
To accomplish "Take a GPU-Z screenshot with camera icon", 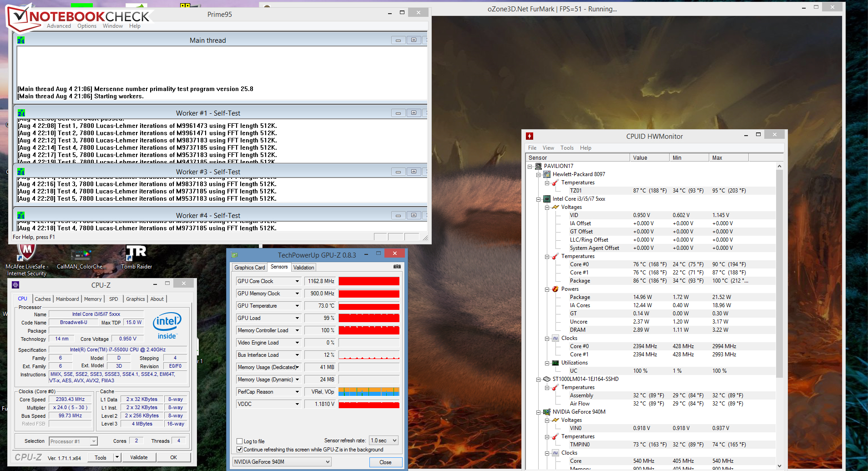I will 397,267.
